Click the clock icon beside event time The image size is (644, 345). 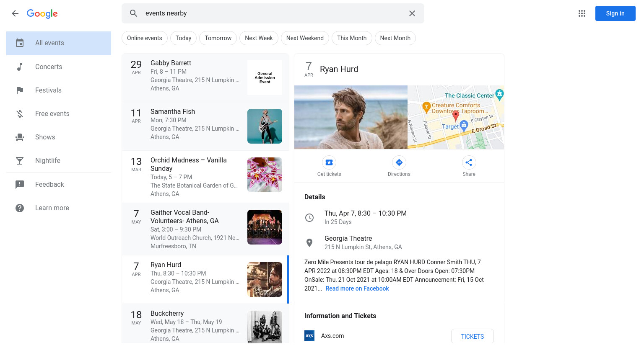[309, 218]
